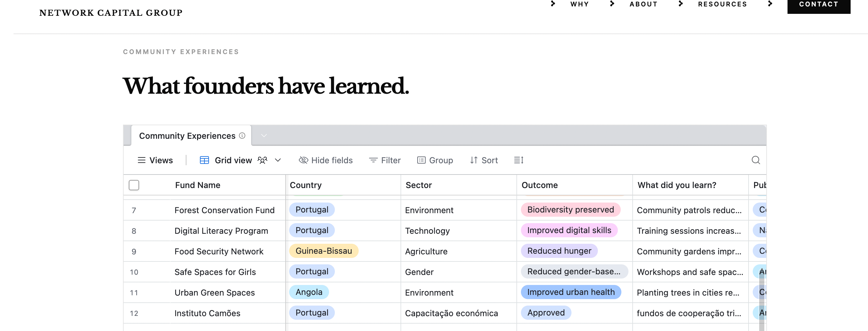Viewport: 868px width, 331px height.
Task: Click the row height icon
Action: click(519, 160)
